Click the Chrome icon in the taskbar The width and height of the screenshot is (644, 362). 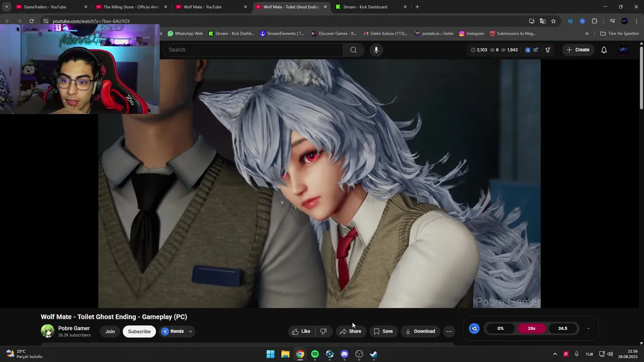coord(300,354)
